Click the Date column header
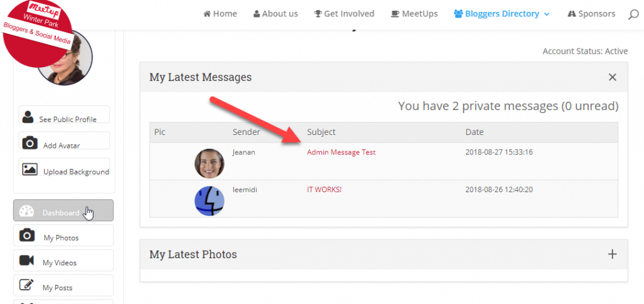Screen dimensions: 644x304 (x=474, y=132)
